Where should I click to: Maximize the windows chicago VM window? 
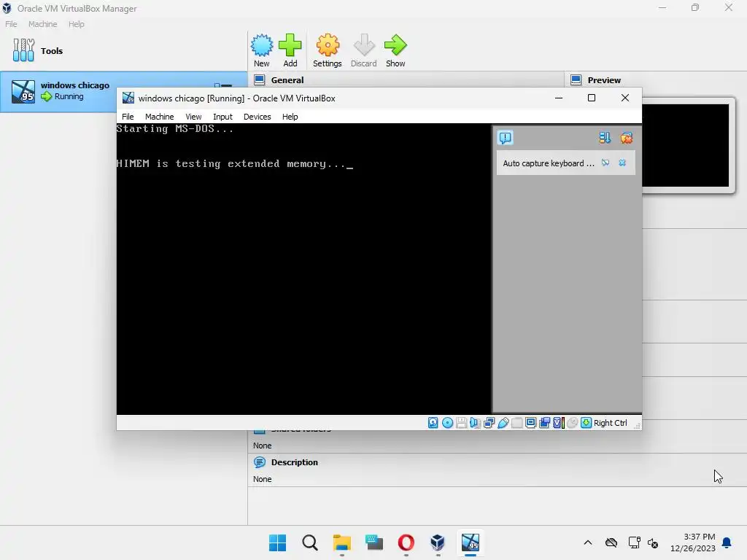tap(591, 98)
